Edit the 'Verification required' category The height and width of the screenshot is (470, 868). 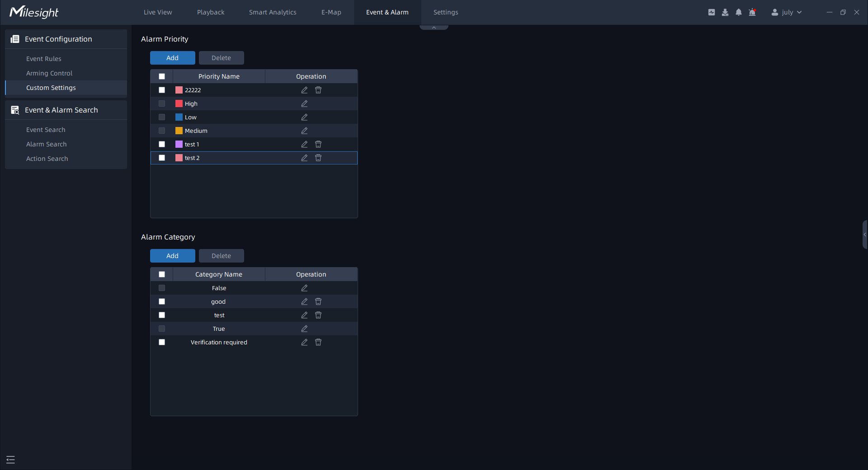pos(304,342)
